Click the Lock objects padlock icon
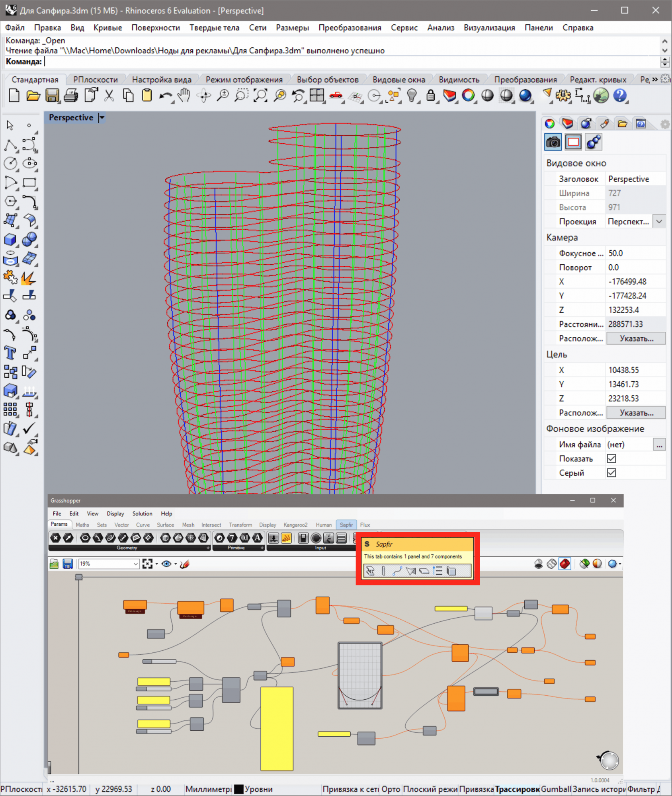672x796 pixels. click(x=430, y=96)
